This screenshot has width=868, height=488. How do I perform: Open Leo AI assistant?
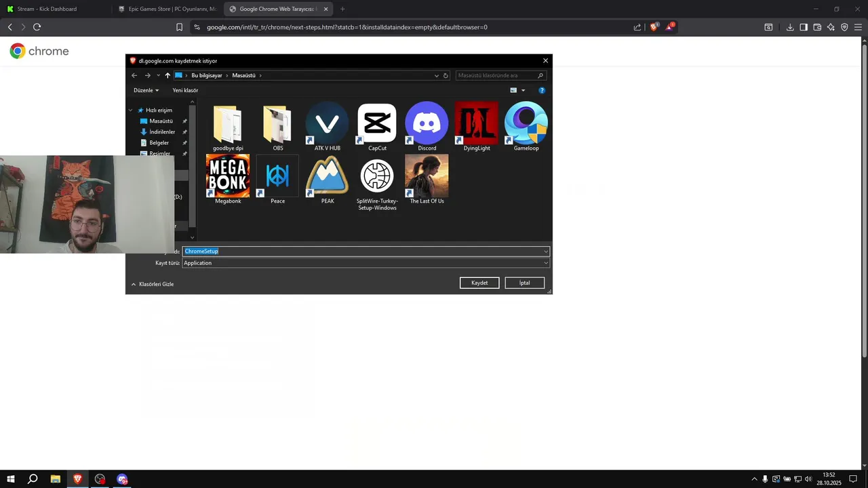(x=831, y=27)
